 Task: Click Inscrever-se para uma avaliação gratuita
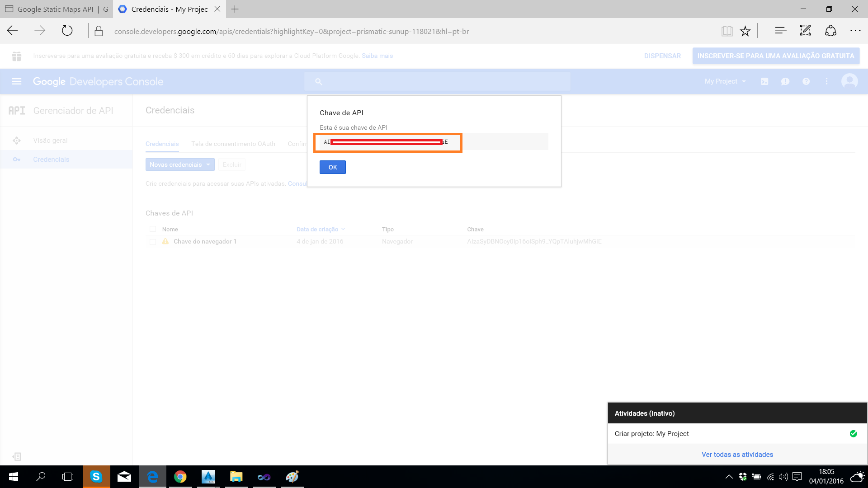click(x=776, y=56)
